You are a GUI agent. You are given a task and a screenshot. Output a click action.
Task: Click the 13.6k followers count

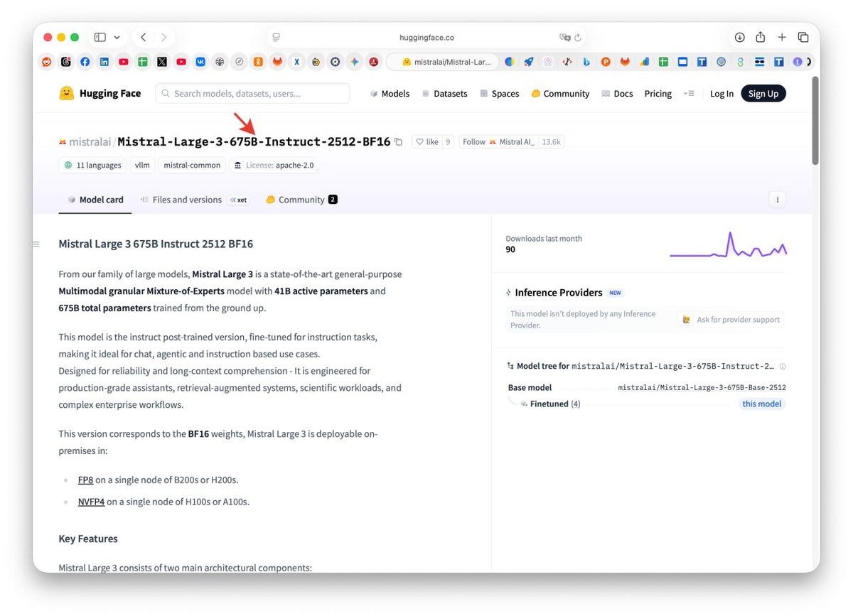(x=551, y=142)
